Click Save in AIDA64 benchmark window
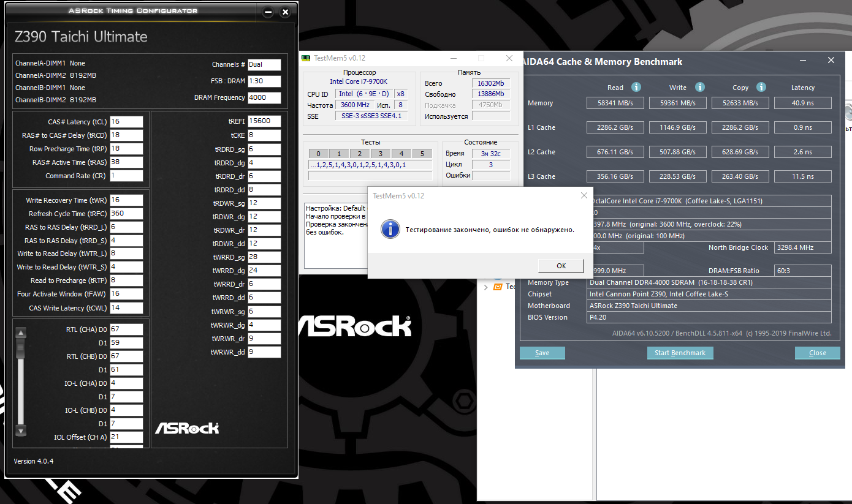Viewport: 852px width, 504px height. (x=542, y=353)
